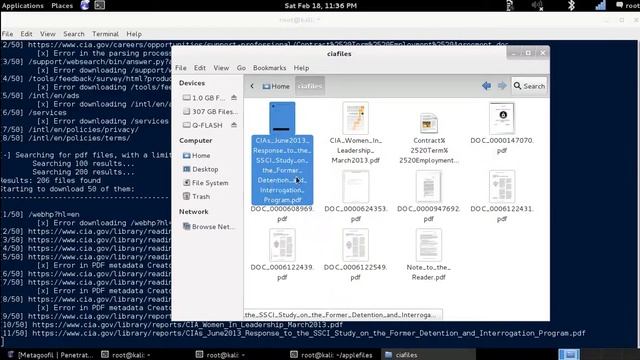The image size is (640, 360).
Task: Open the ciafiles window Edit menu
Action: tap(200, 68)
